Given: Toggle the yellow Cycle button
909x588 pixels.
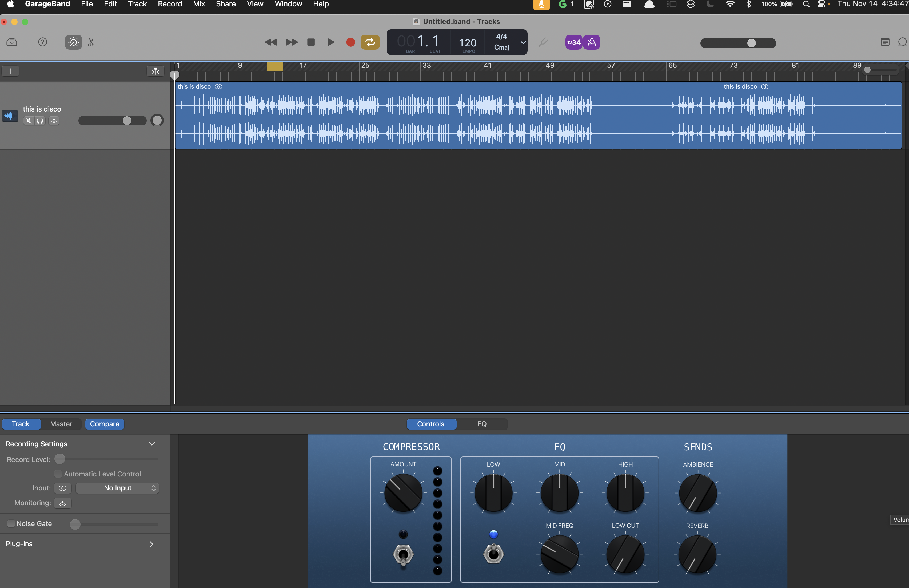Looking at the screenshot, I should [370, 42].
